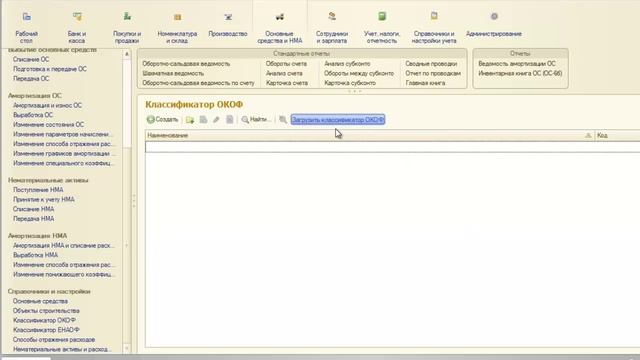
Task: Open Основные средства in the sidebar
Action: (40, 301)
